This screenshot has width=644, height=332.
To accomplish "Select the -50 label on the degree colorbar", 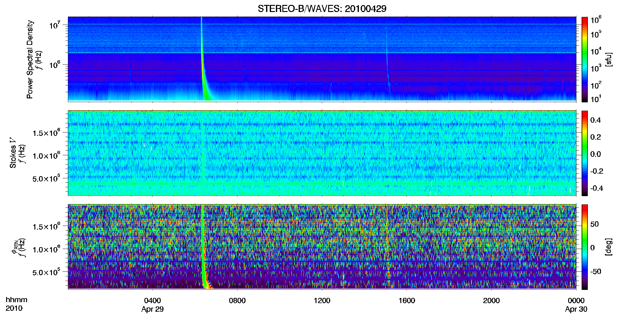I will [x=596, y=271].
